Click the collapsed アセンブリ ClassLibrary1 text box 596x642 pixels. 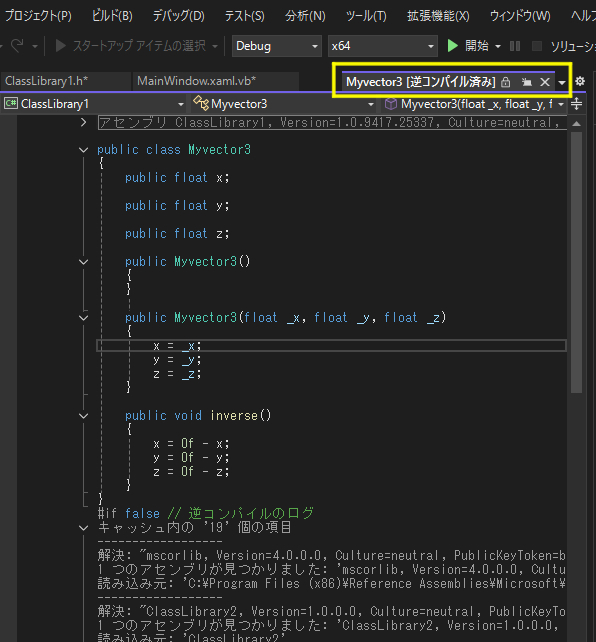tap(332, 122)
